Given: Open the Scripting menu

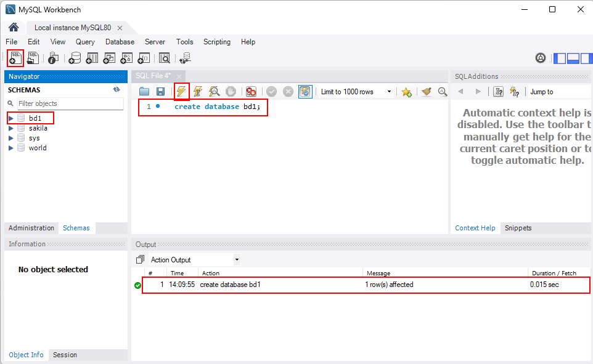Looking at the screenshot, I should coord(217,42).
